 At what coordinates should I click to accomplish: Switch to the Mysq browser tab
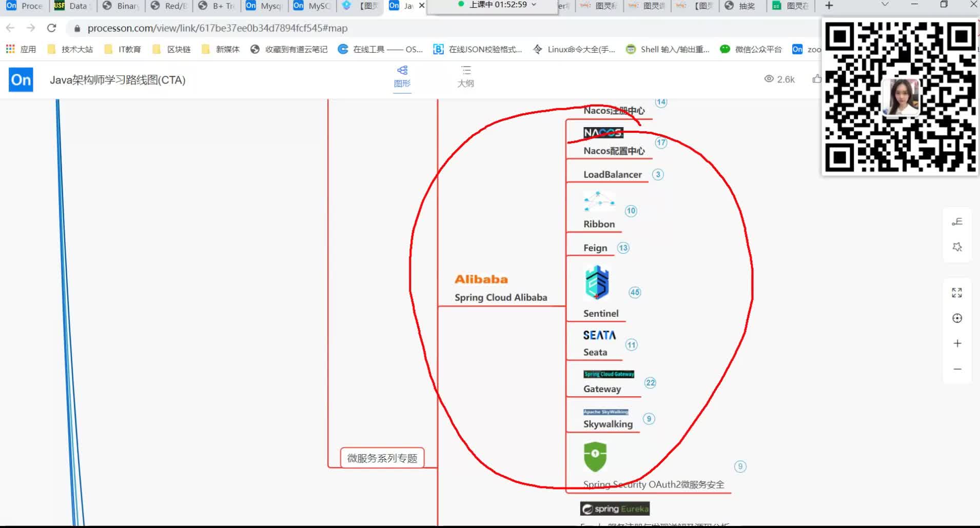(x=264, y=6)
